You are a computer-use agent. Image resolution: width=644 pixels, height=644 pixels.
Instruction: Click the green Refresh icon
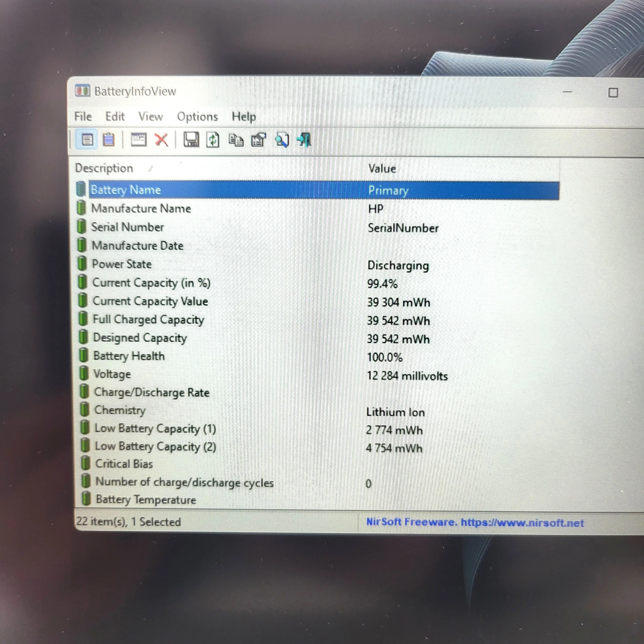(213, 140)
